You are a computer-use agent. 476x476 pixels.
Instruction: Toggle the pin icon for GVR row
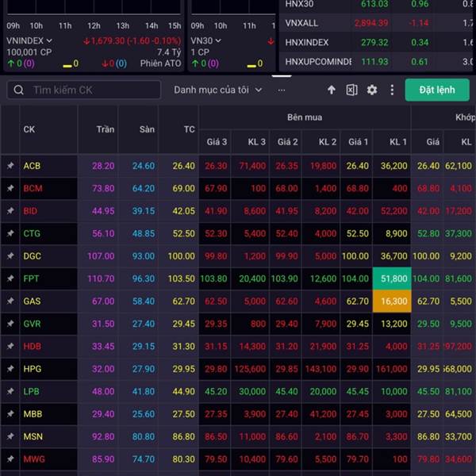point(10,324)
